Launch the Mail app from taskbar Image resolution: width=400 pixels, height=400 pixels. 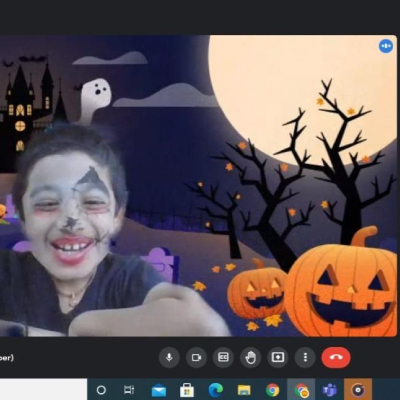tap(159, 390)
